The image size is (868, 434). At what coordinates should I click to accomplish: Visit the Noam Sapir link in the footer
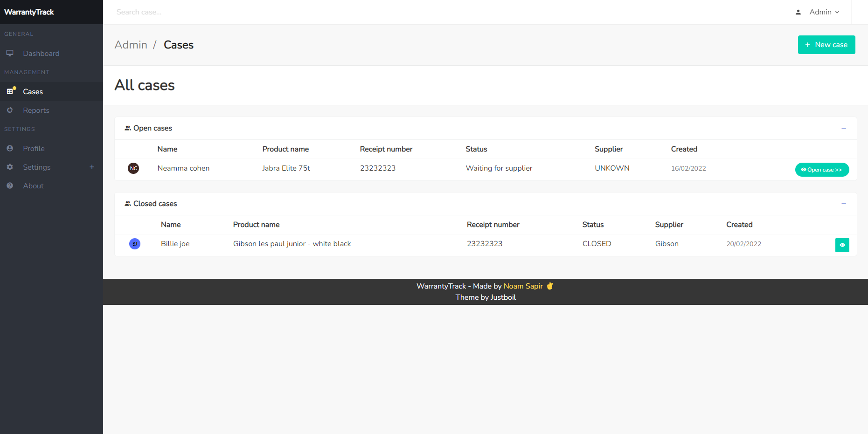523,286
